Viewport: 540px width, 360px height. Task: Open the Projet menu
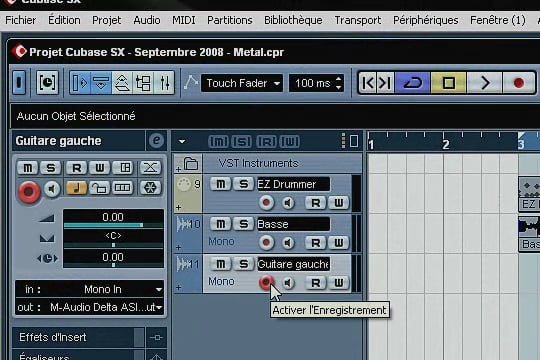pos(107,20)
